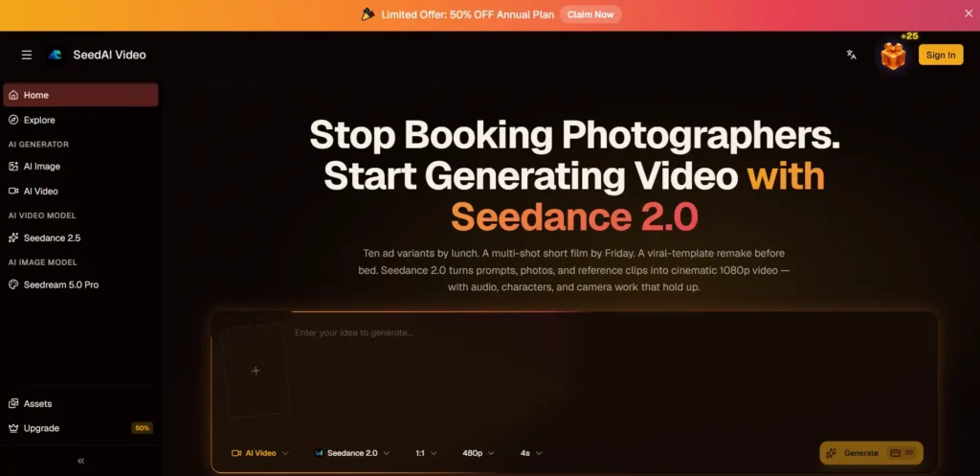Viewport: 980px width, 476px height.
Task: Open the 4s duration dropdown
Action: pos(531,453)
